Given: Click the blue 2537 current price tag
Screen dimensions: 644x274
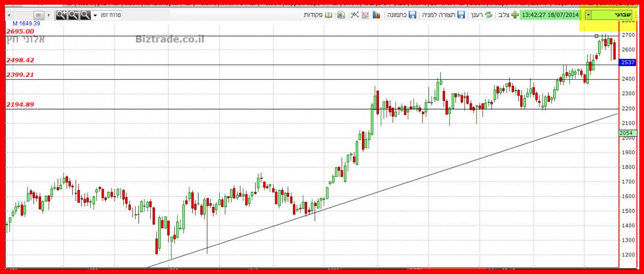Looking at the screenshot, I should point(628,62).
